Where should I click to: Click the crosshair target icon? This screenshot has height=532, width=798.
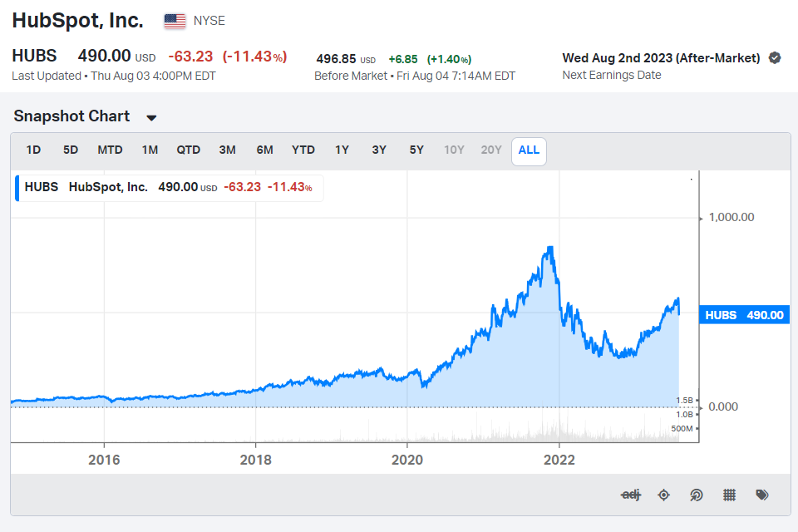[x=663, y=495]
